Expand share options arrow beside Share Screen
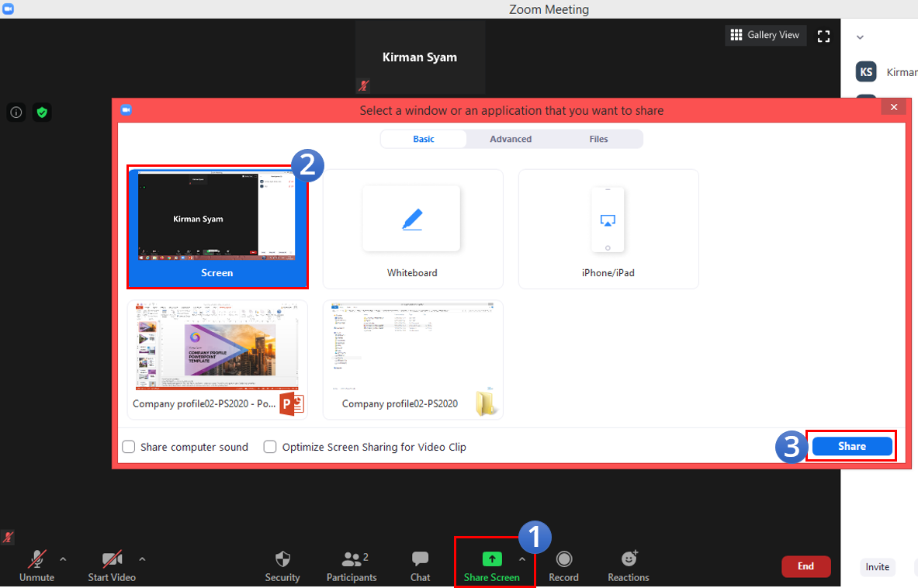The image size is (918, 588). 522,559
